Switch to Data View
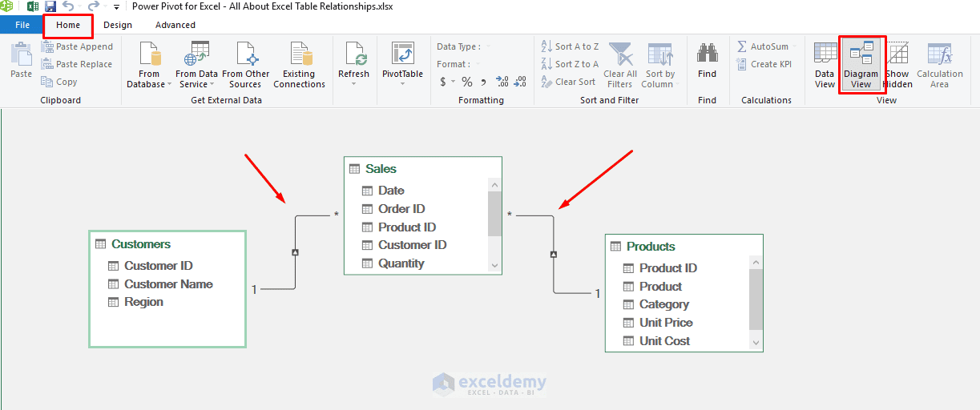980x410 pixels. 825,65
